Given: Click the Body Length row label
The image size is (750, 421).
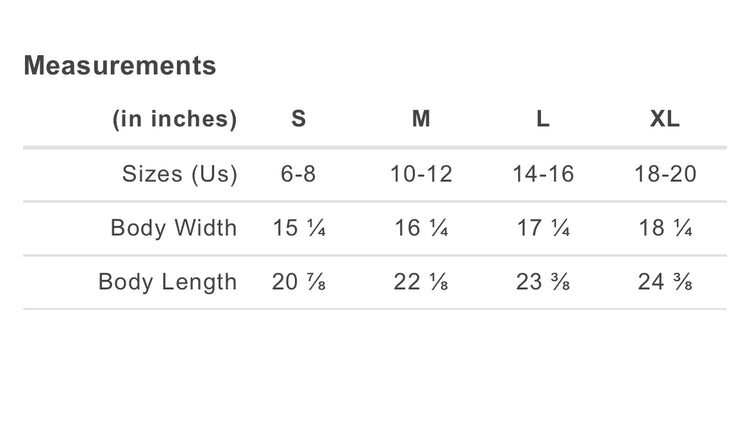Looking at the screenshot, I should click(x=168, y=282).
